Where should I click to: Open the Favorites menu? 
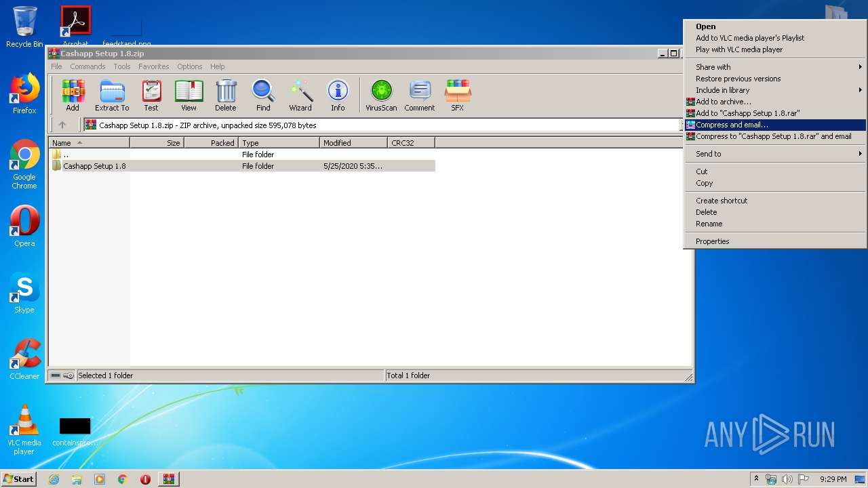tap(154, 66)
